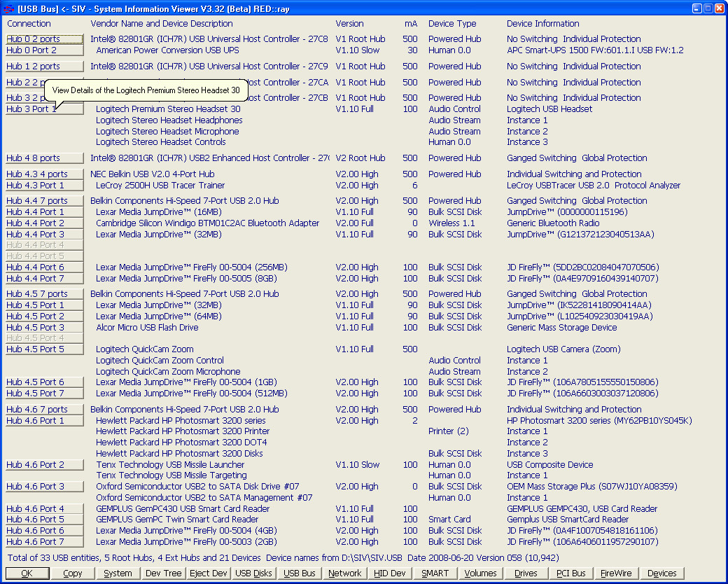Click the SIV application icon in title bar
Screen dimensions: 728x584
tap(8, 9)
